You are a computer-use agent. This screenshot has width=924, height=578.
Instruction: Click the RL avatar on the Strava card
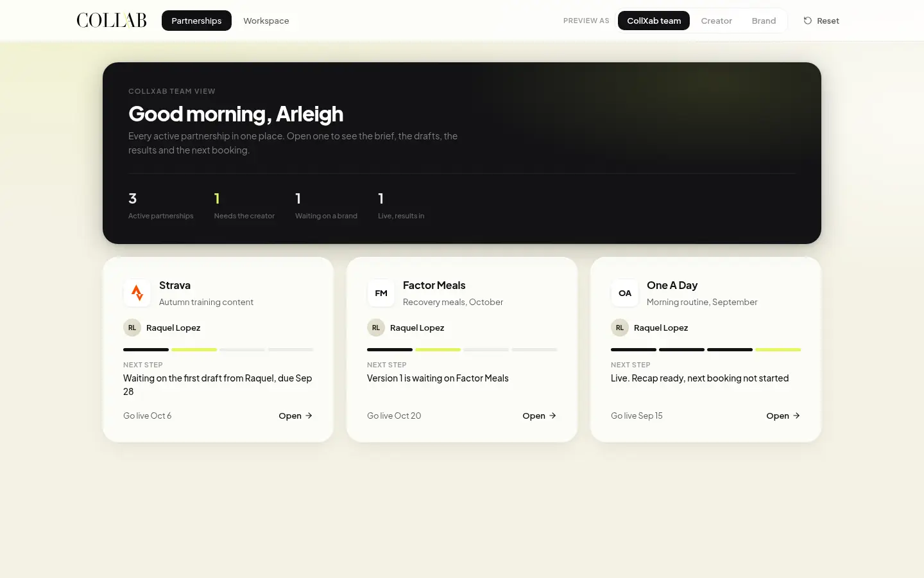132,328
